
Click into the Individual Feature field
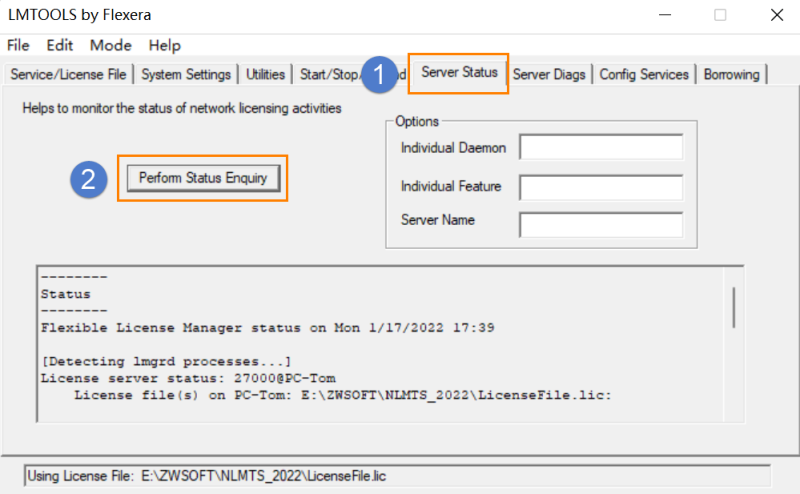(x=600, y=187)
